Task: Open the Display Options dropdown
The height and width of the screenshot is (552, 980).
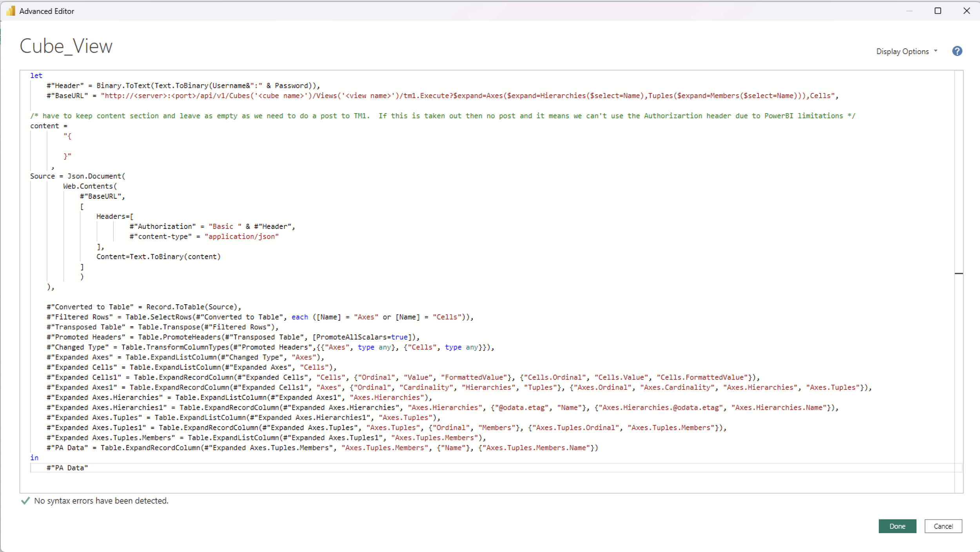Action: (x=906, y=51)
